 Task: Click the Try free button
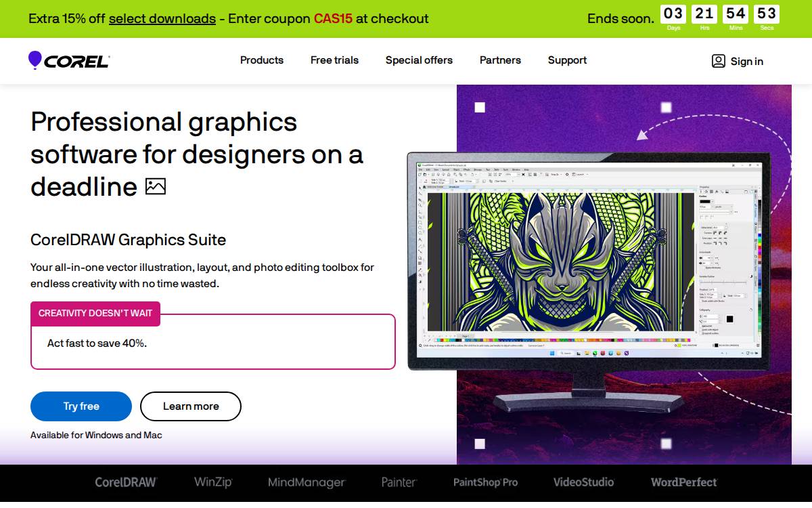[81, 406]
